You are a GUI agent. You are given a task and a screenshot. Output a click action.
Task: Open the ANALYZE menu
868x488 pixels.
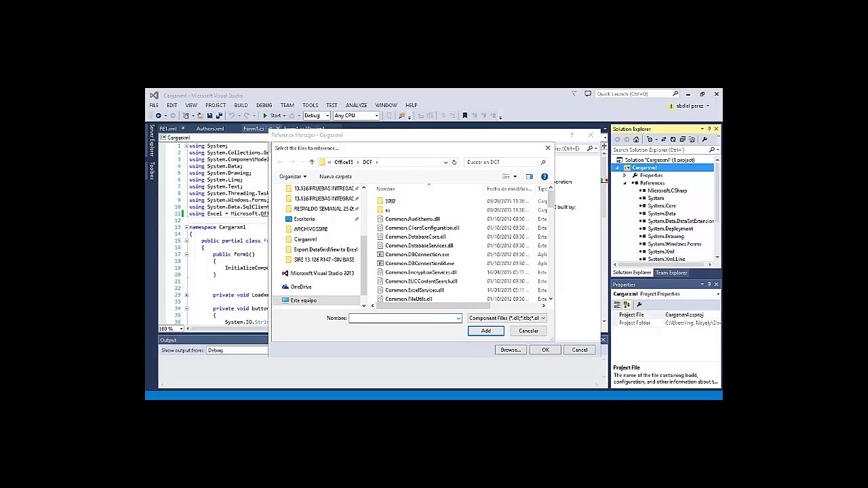tap(356, 105)
